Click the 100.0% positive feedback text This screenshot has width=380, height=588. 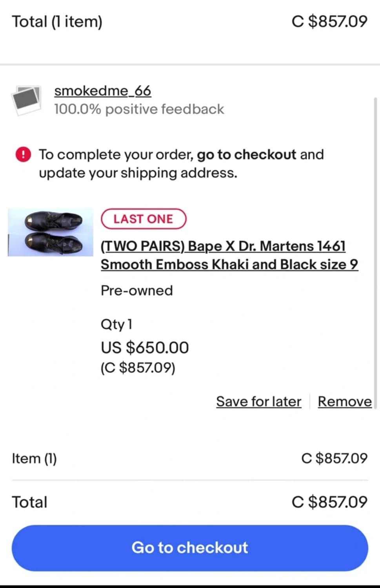pos(139,109)
